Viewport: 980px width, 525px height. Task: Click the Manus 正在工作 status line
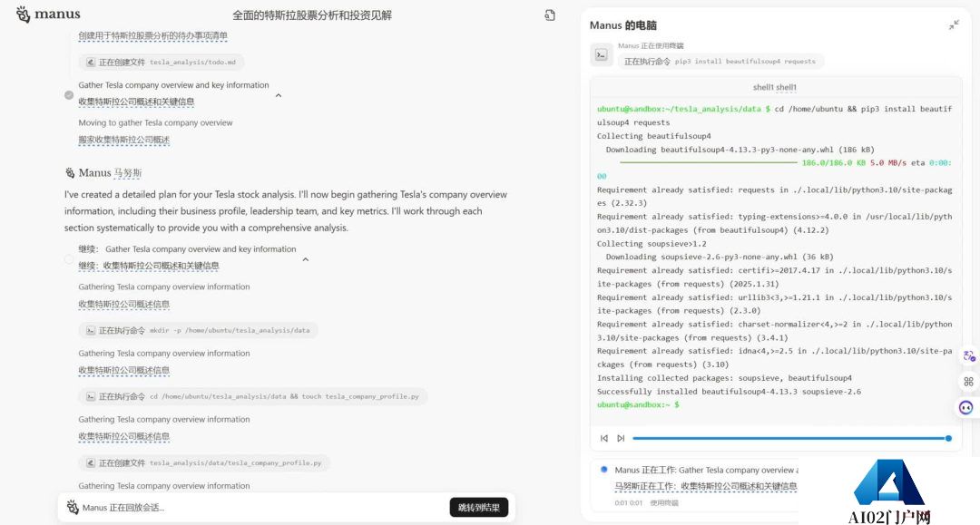(x=706, y=470)
